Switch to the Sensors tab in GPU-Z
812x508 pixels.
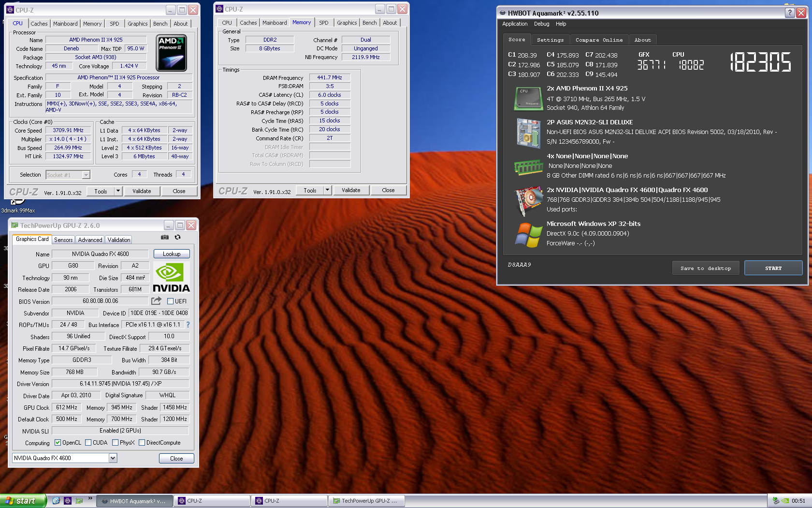tap(63, 240)
